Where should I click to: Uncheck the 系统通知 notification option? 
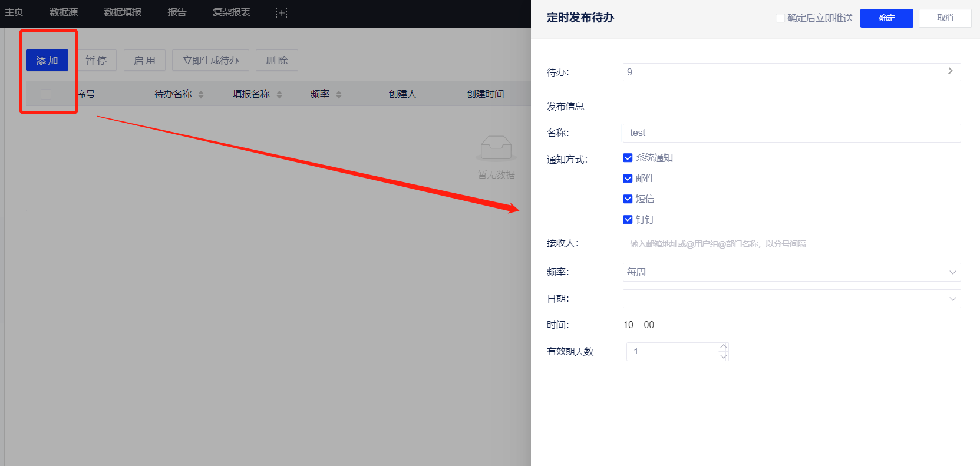(x=628, y=158)
